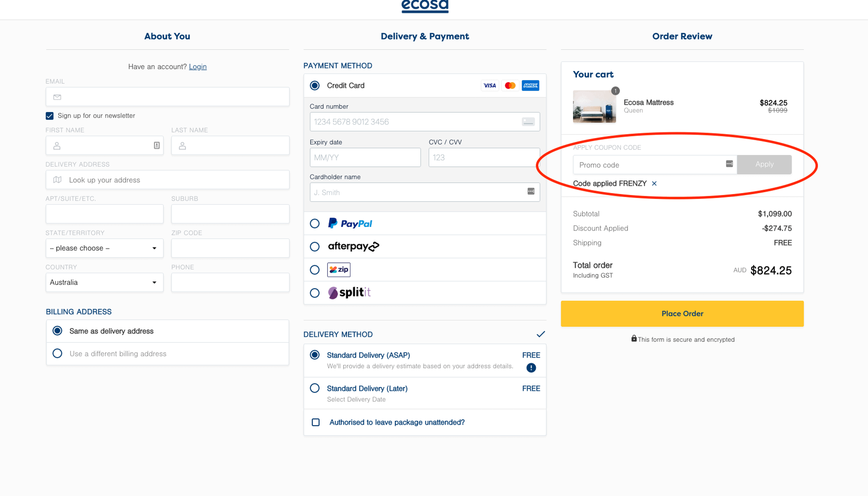Click the Ecosa Mattress product thumbnail

(x=594, y=107)
